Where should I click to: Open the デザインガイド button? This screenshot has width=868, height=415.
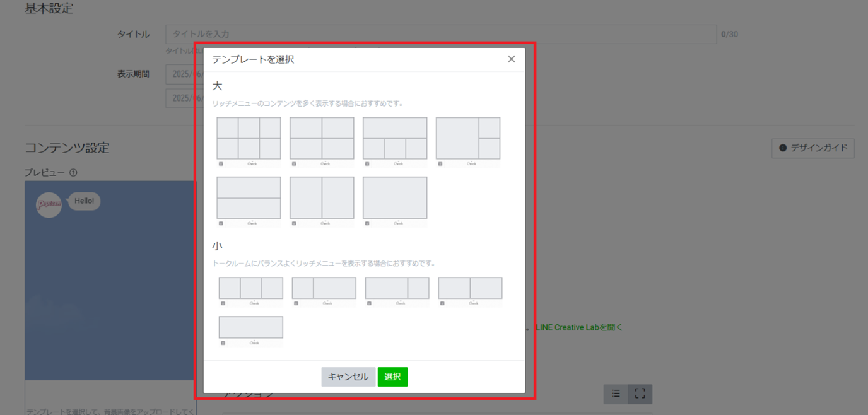pos(813,148)
